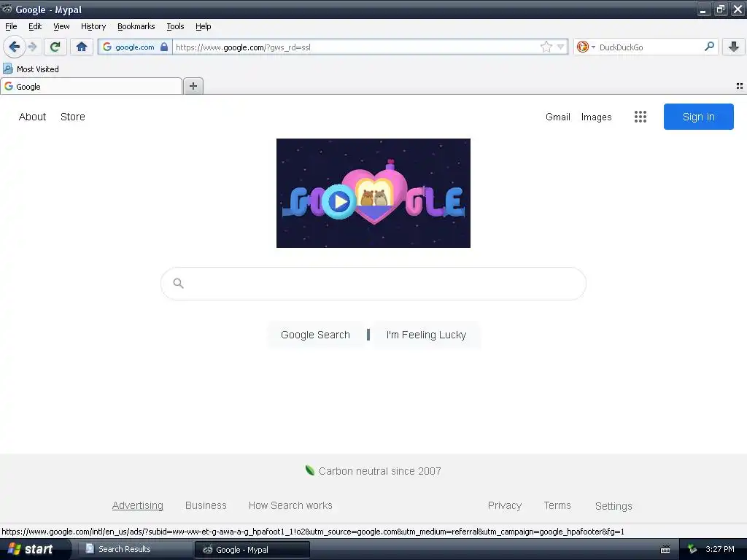Open Carbon neutral since 2007 link

pyautogui.click(x=379, y=471)
